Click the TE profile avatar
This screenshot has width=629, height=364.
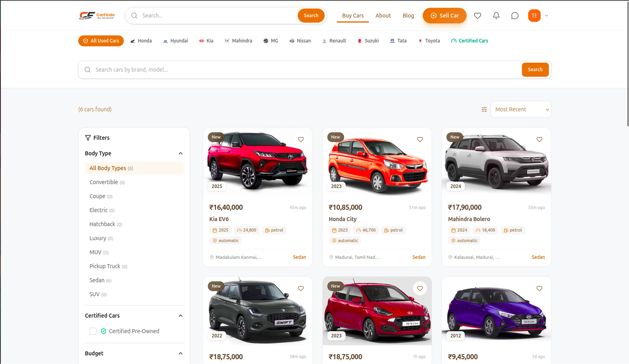tap(534, 16)
